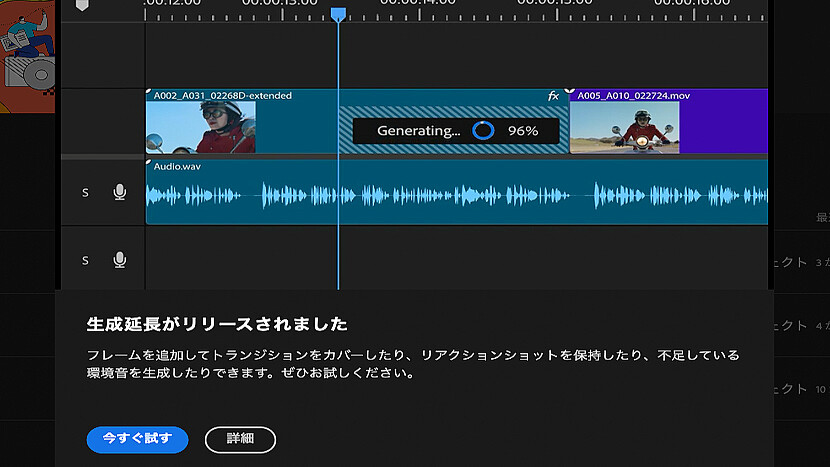The width and height of the screenshot is (830, 467).
Task: Click the purple area of A005 clip
Action: [722, 127]
